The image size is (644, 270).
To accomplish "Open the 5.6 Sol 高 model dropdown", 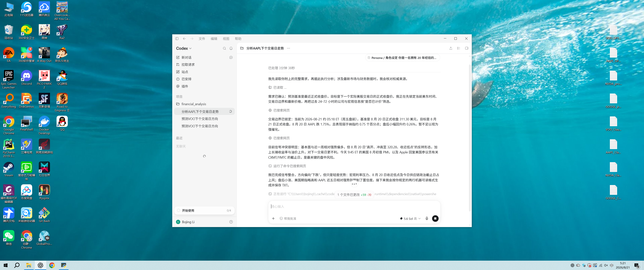I will point(410,219).
